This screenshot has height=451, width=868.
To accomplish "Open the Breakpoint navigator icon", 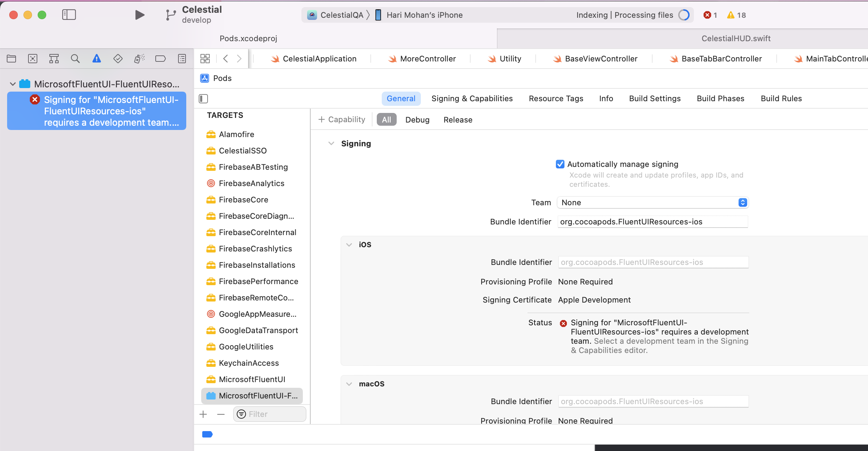I will point(161,59).
